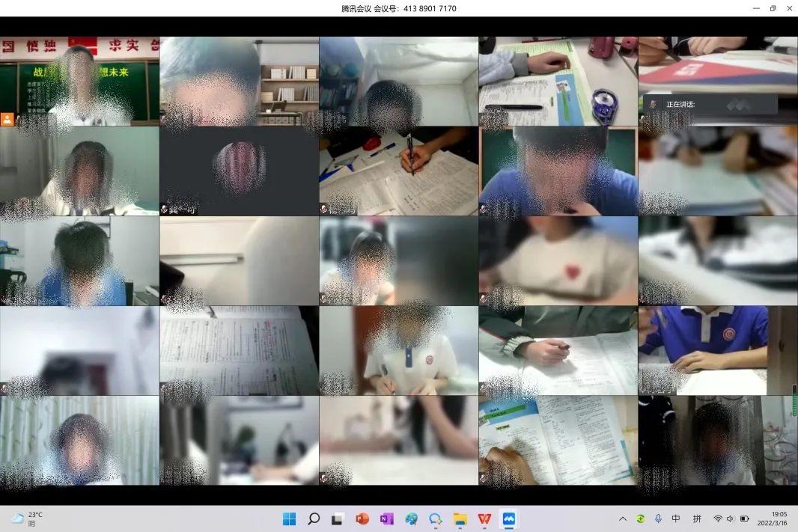This screenshot has width=798, height=532.
Task: Launch OneNote from the taskbar
Action: [386, 519]
